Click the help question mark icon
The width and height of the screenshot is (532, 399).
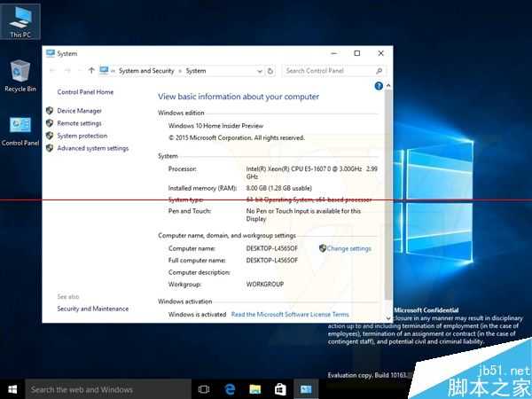pyautogui.click(x=379, y=86)
